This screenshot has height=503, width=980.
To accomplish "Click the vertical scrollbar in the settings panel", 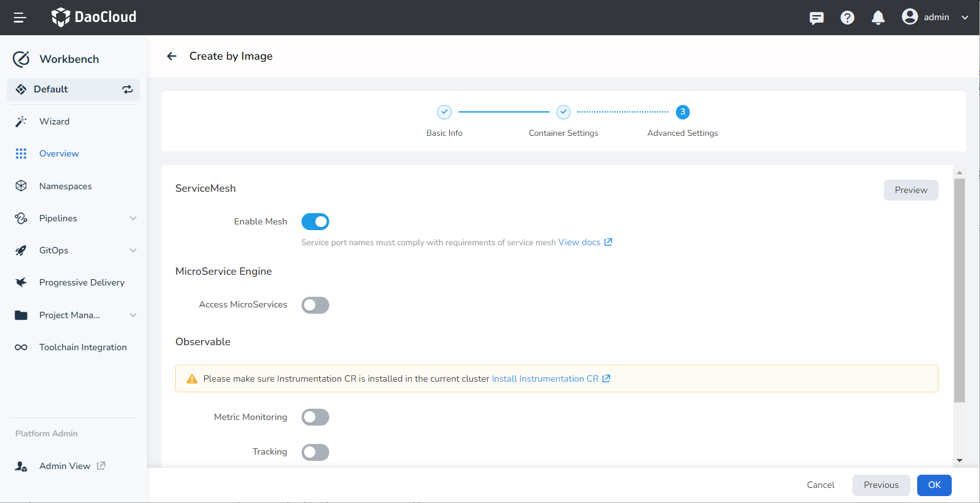I will coord(959,289).
